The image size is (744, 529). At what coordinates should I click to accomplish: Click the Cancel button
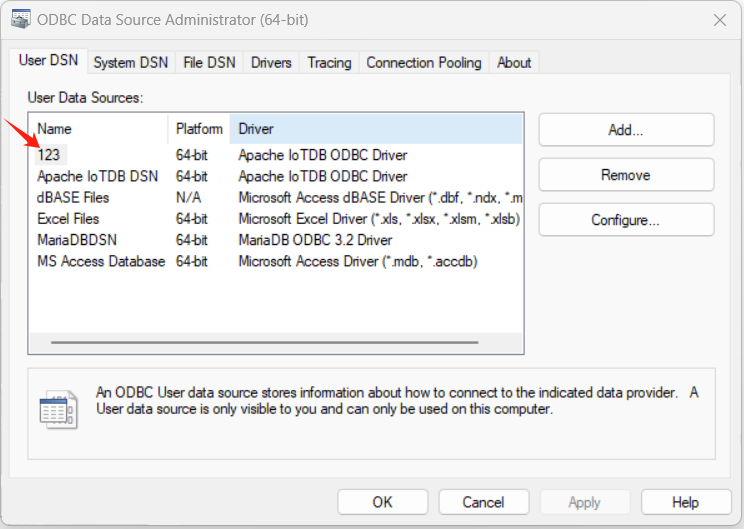pos(483,502)
